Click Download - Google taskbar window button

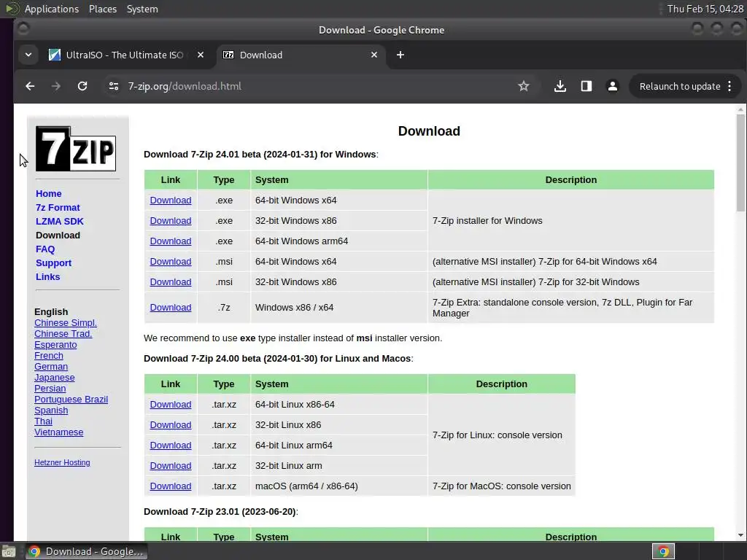point(86,551)
